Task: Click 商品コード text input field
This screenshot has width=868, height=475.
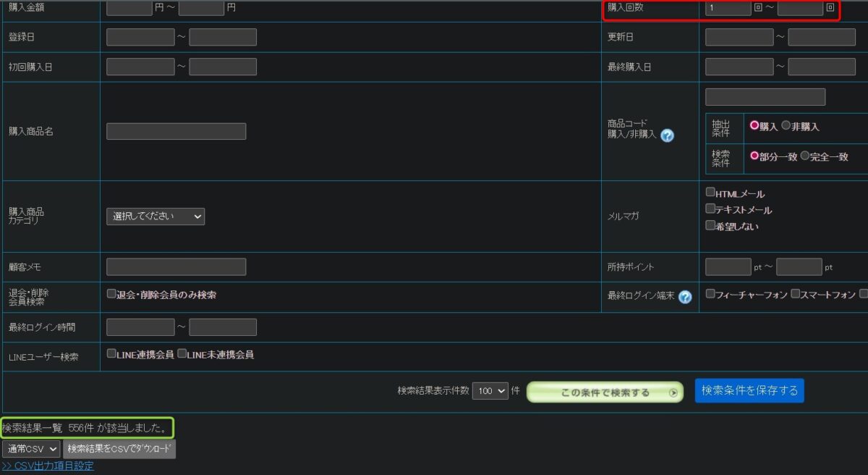Action: click(765, 97)
